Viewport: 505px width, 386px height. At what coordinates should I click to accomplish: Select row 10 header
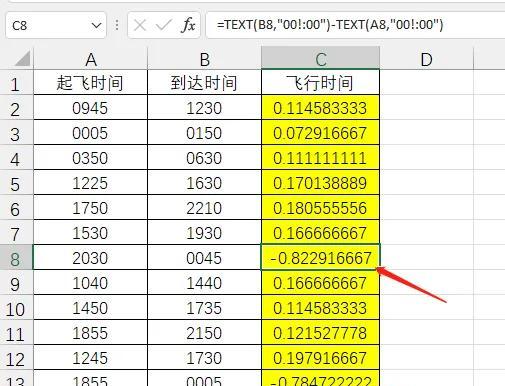pos(16,308)
